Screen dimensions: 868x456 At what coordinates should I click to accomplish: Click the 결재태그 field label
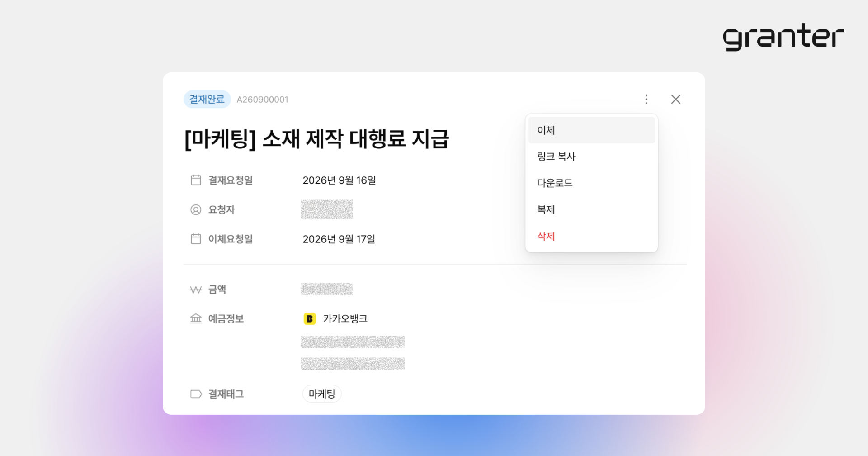pos(226,394)
